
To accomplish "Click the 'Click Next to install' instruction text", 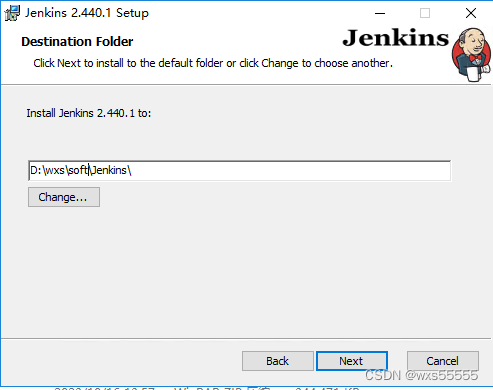I will tap(213, 63).
